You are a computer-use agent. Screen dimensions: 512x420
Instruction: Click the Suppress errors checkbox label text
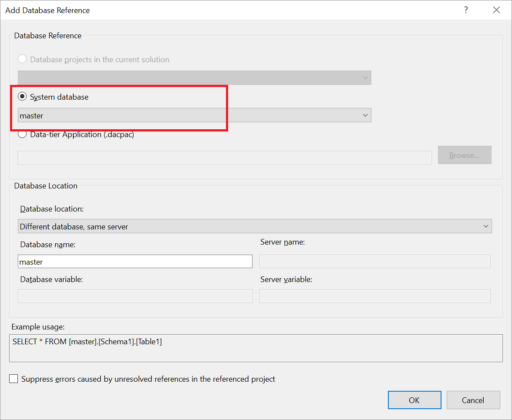tap(148, 379)
